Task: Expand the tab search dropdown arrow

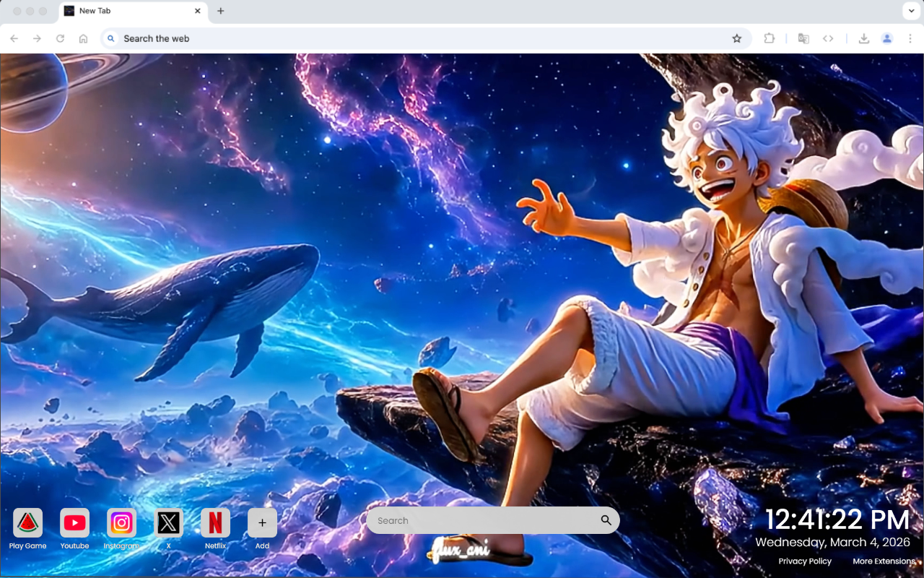Action: (x=910, y=11)
